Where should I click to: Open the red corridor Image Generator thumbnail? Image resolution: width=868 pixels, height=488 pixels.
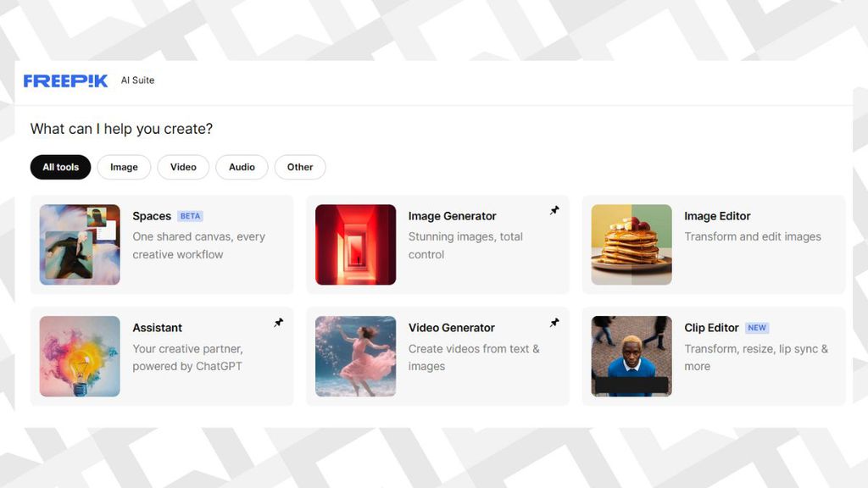coord(355,245)
